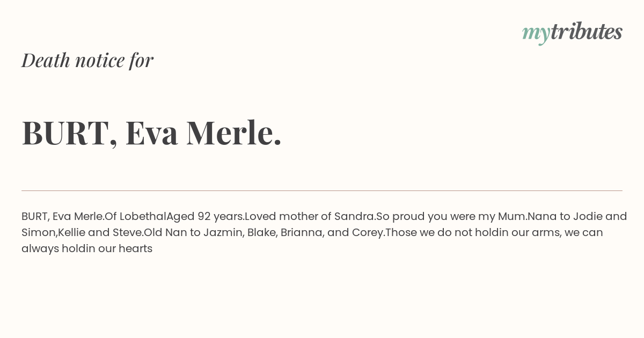
Task: Select the name "Simon" in the notice
Action: pyautogui.click(x=38, y=232)
